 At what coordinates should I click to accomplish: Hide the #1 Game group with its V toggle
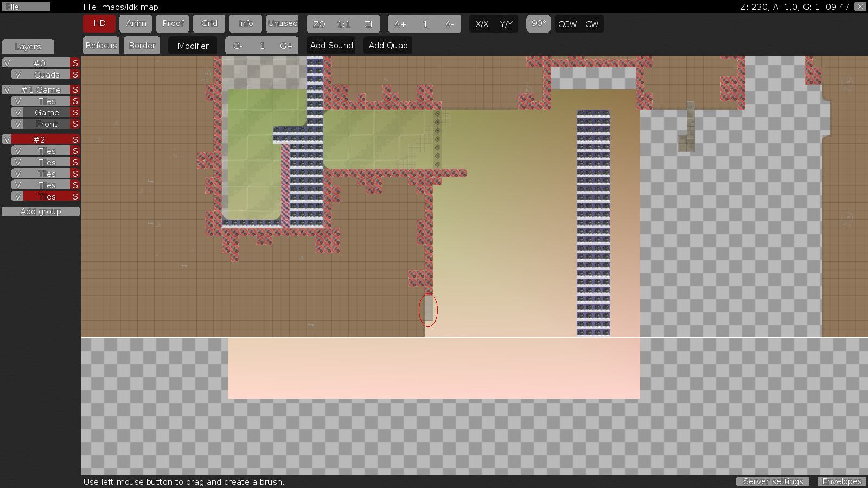tap(8, 89)
